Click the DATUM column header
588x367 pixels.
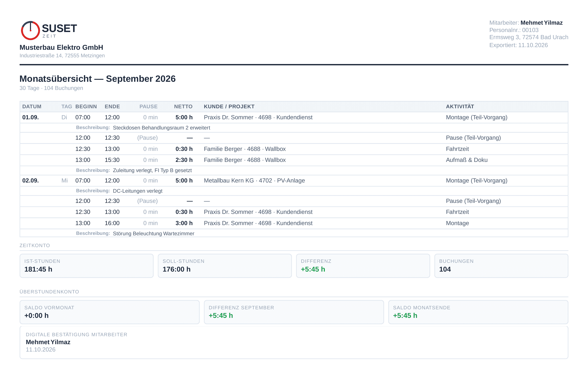click(x=32, y=107)
